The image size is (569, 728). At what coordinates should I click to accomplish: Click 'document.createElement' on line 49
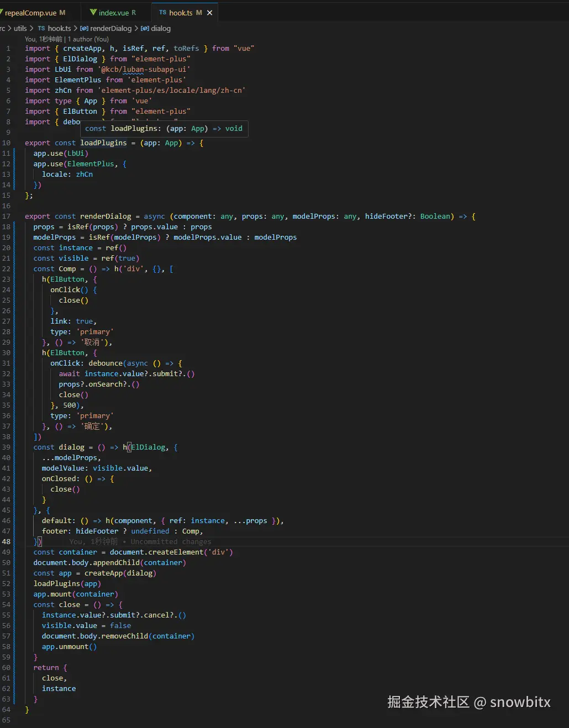click(157, 552)
